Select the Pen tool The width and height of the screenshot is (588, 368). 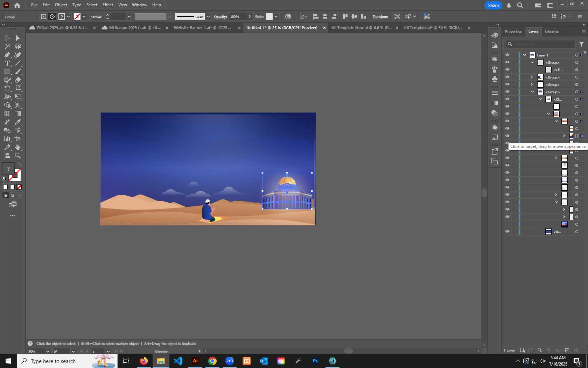[x=7, y=55]
